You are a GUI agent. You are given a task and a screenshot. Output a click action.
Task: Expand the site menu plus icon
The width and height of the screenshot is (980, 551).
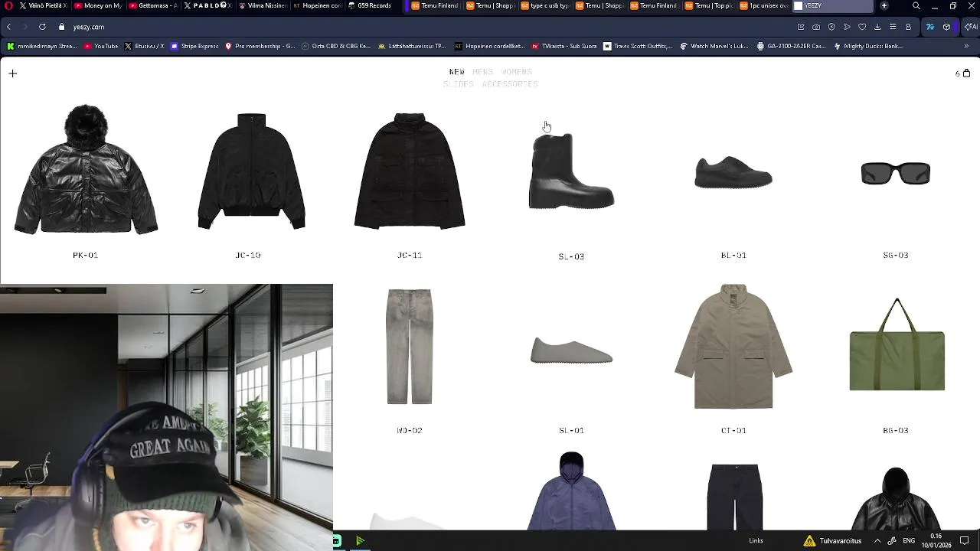(12, 73)
